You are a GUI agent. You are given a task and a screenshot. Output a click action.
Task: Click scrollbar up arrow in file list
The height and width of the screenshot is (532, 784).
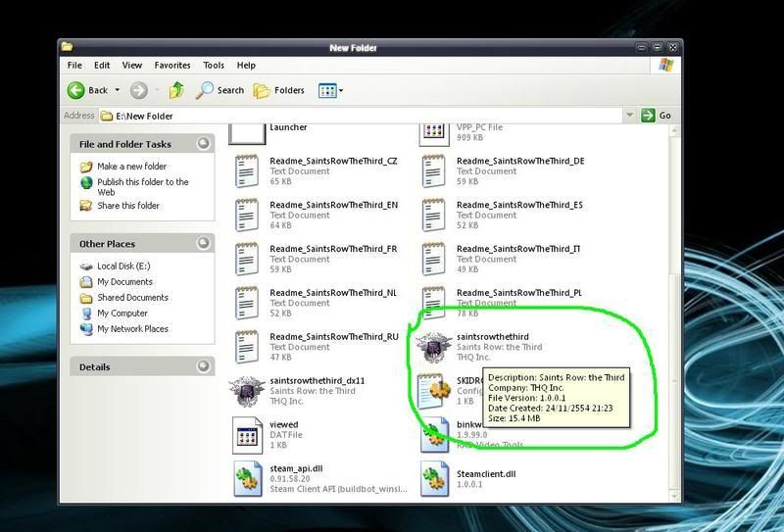pos(674,131)
